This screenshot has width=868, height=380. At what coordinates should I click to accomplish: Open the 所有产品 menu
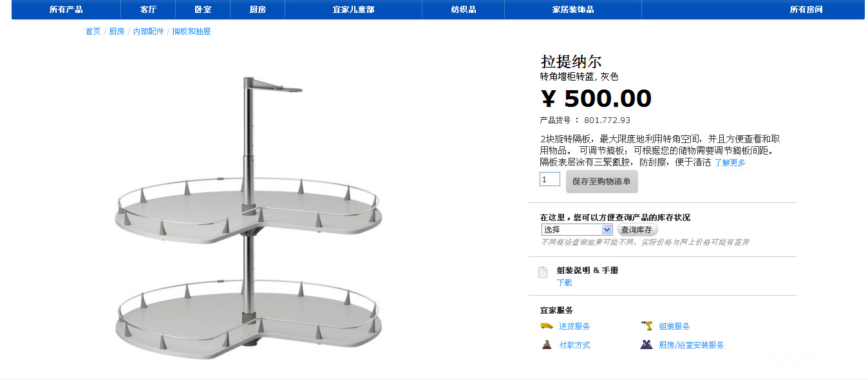tap(66, 10)
